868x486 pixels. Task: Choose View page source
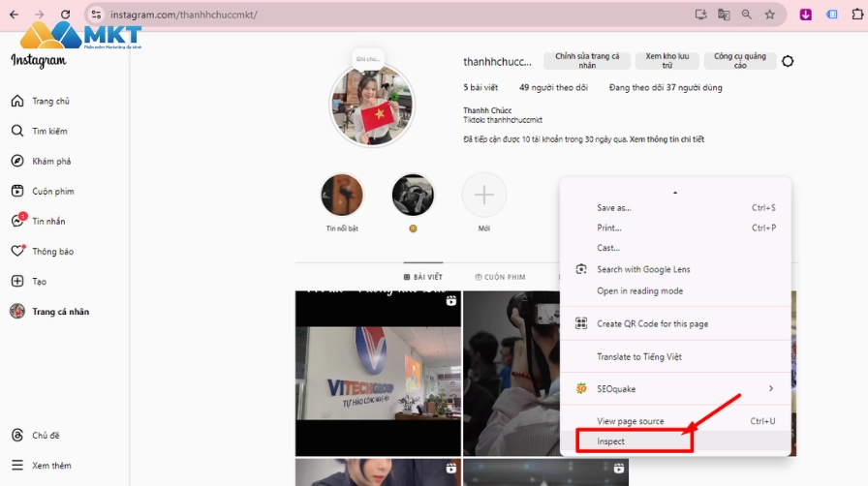point(675,421)
